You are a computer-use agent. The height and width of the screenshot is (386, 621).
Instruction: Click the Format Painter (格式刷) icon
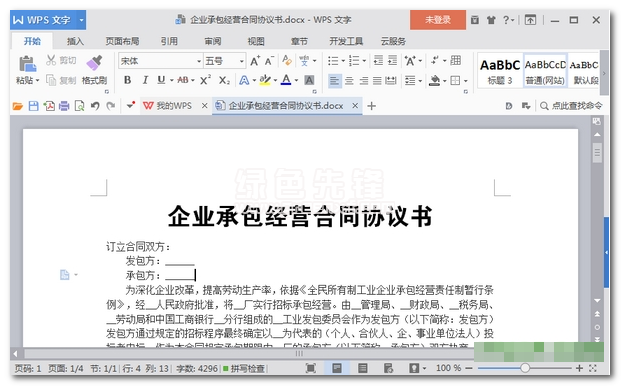94,63
